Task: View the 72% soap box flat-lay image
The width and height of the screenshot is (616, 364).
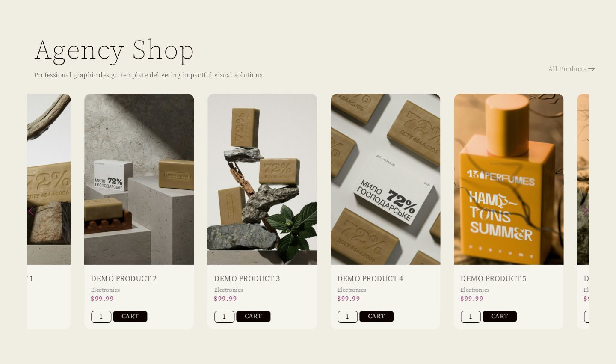Action: [385, 179]
